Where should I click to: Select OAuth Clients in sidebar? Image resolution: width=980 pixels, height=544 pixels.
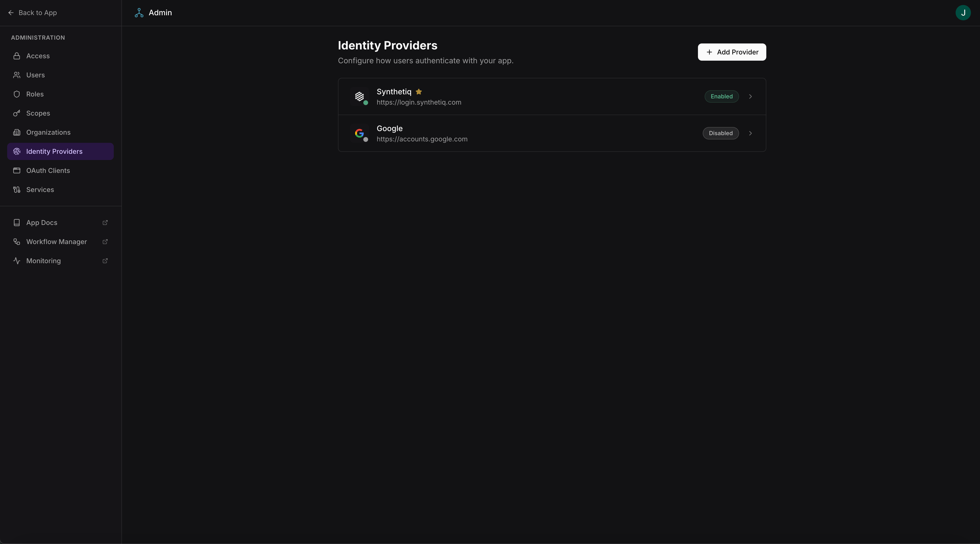click(60, 171)
